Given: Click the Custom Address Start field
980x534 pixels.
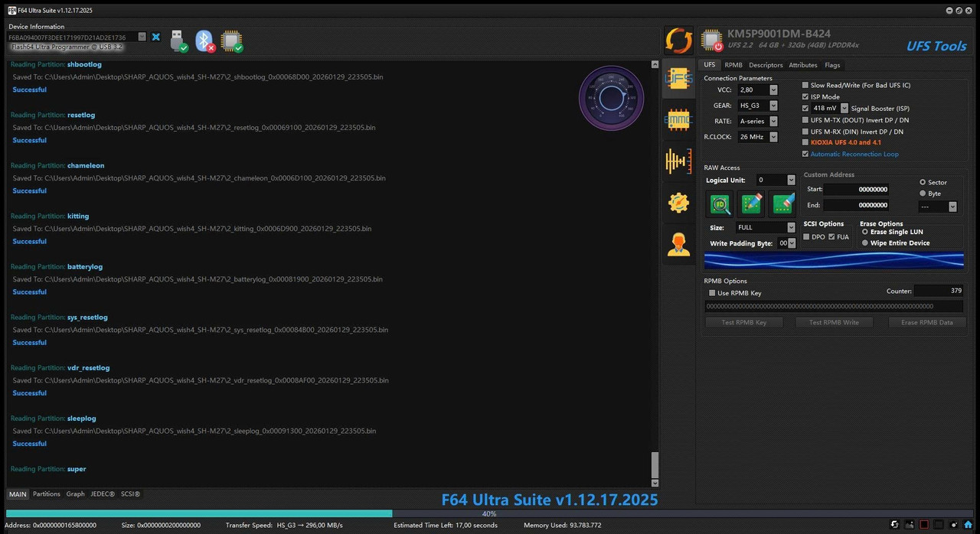Looking at the screenshot, I should (856, 189).
